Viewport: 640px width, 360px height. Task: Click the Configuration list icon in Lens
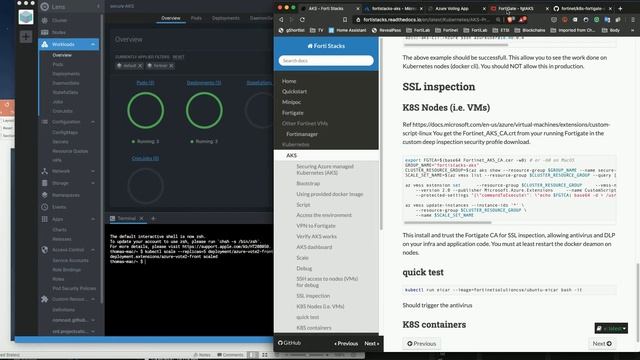44,122
